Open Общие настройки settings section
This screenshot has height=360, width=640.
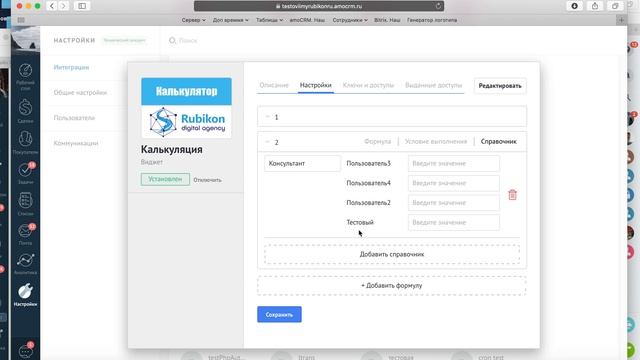[80, 93]
